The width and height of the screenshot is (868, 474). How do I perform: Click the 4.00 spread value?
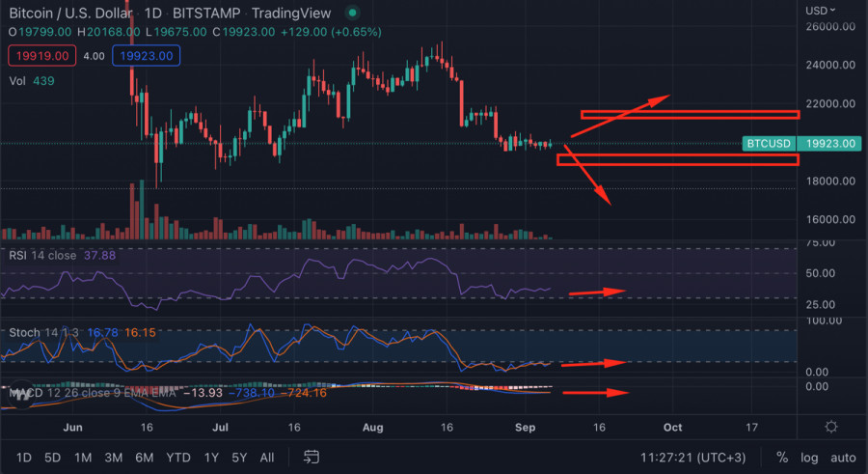click(x=94, y=56)
